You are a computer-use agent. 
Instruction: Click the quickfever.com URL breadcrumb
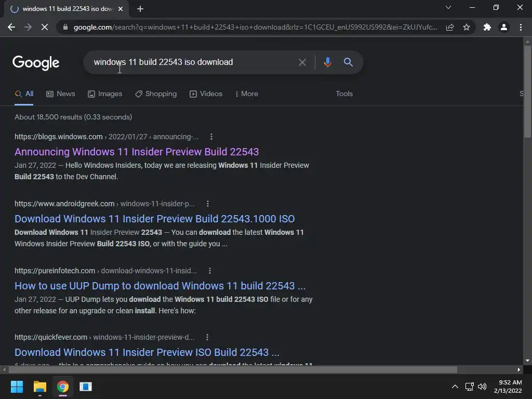pos(104,337)
